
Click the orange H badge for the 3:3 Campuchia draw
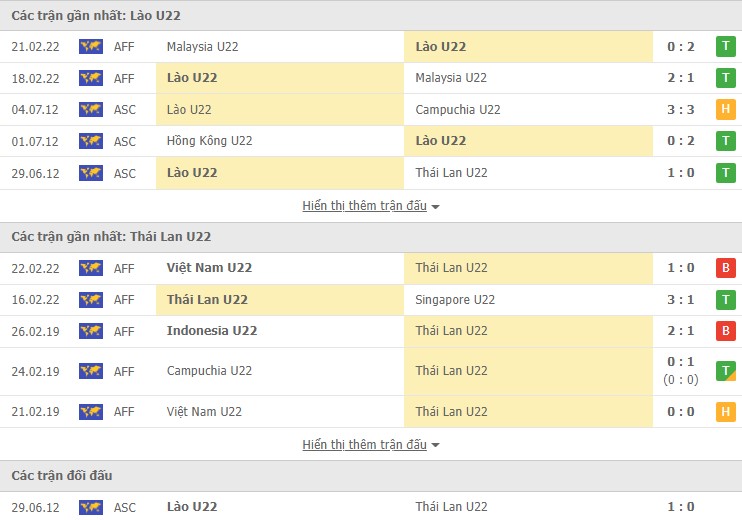[x=725, y=110]
